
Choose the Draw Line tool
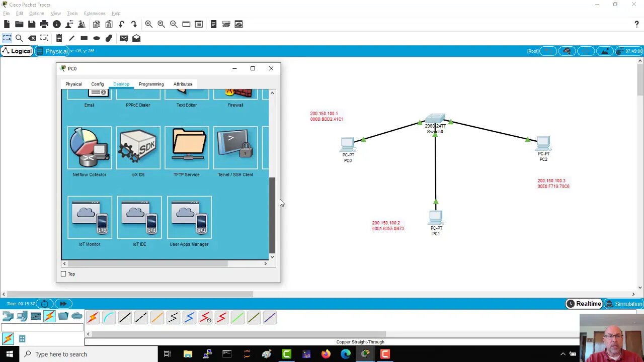pyautogui.click(x=71, y=38)
